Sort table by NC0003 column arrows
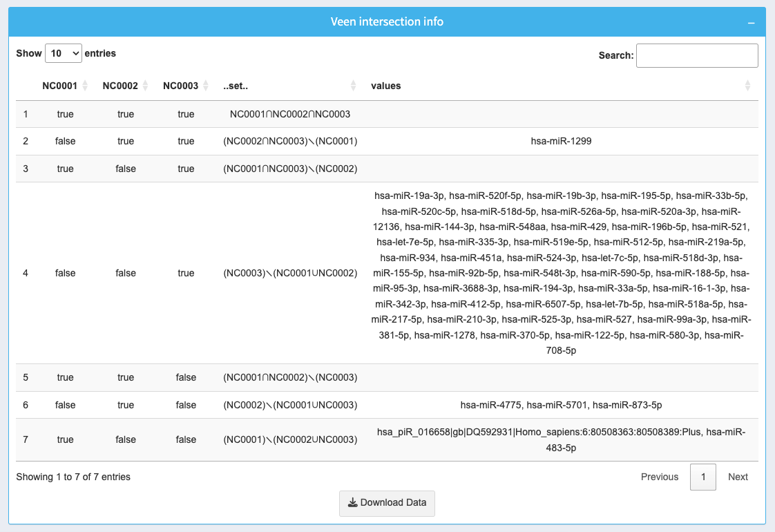Viewport: 775px width, 532px height. (x=206, y=86)
